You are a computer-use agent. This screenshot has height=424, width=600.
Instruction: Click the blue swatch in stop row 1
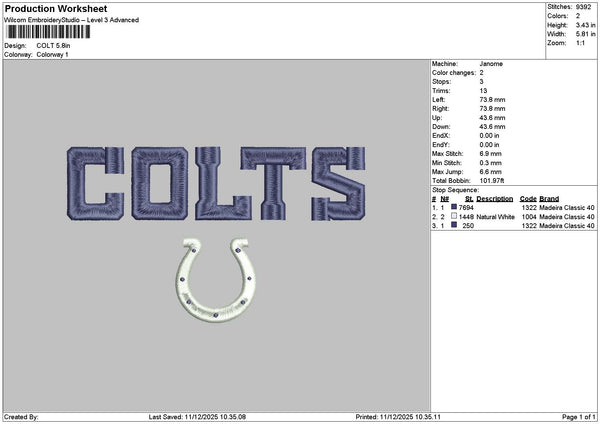point(454,207)
